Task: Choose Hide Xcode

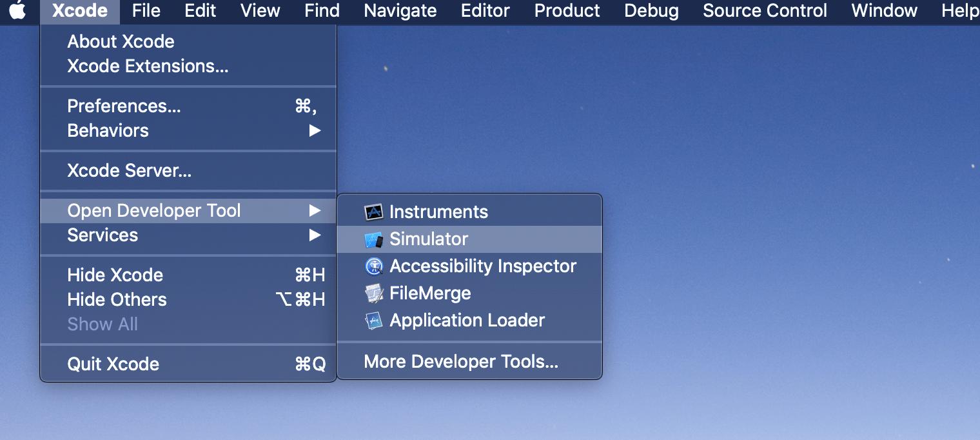Action: 115,275
